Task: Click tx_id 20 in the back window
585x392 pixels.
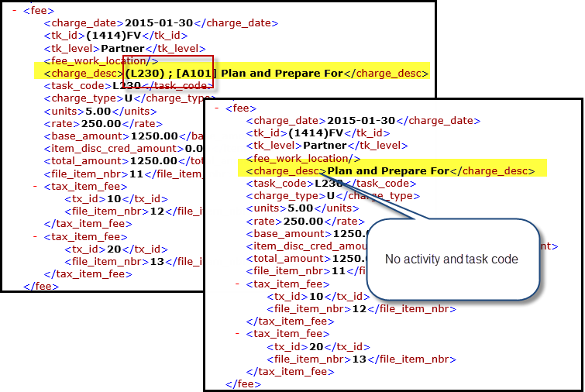Action: 116,249
